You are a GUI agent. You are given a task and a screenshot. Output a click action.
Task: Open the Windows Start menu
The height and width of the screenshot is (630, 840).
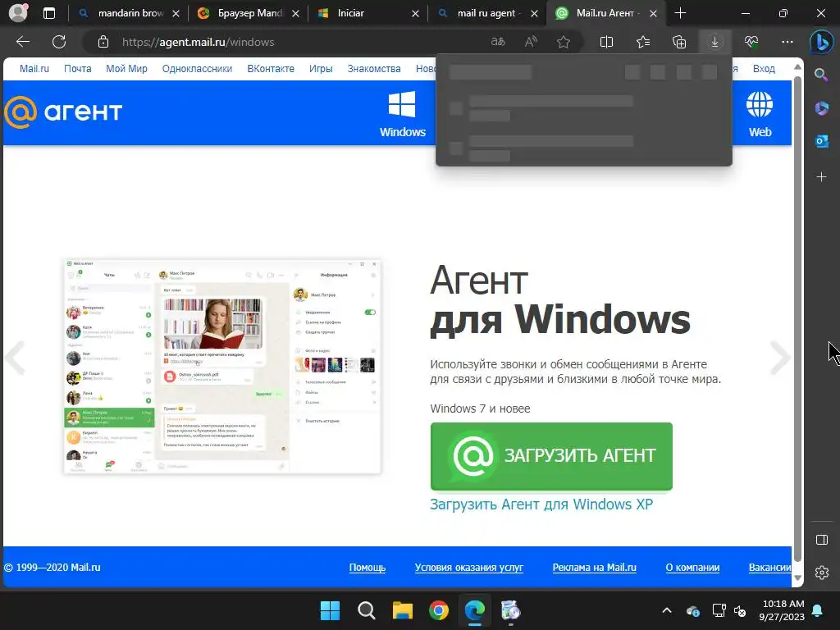pos(330,610)
